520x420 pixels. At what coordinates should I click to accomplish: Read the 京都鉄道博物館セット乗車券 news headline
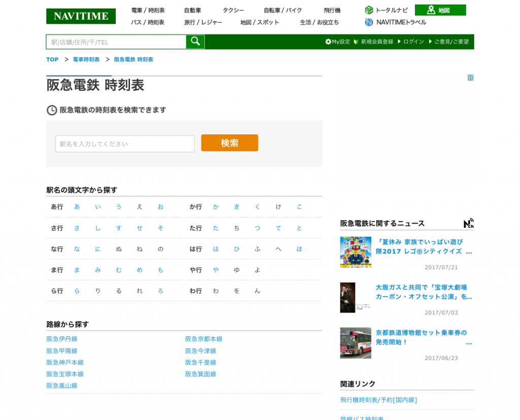tap(424, 337)
